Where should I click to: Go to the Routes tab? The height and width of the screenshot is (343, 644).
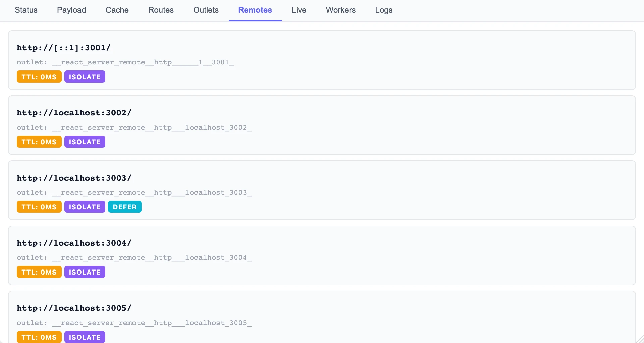coord(161,10)
